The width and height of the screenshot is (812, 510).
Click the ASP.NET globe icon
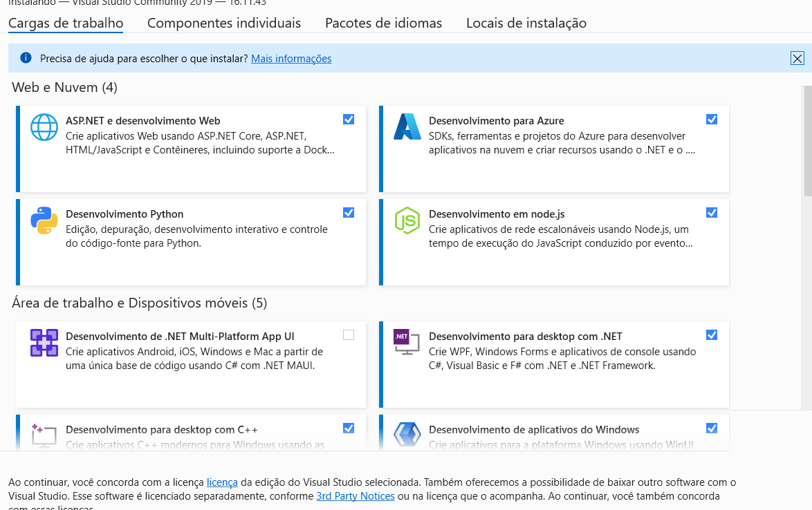click(44, 127)
